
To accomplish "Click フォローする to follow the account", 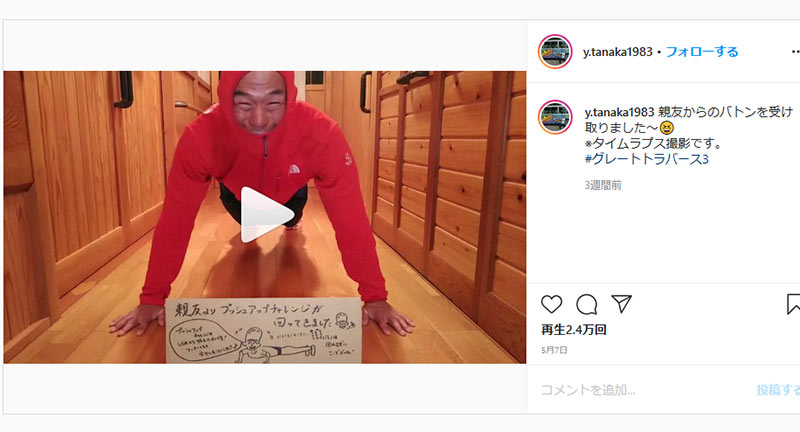I will point(702,52).
